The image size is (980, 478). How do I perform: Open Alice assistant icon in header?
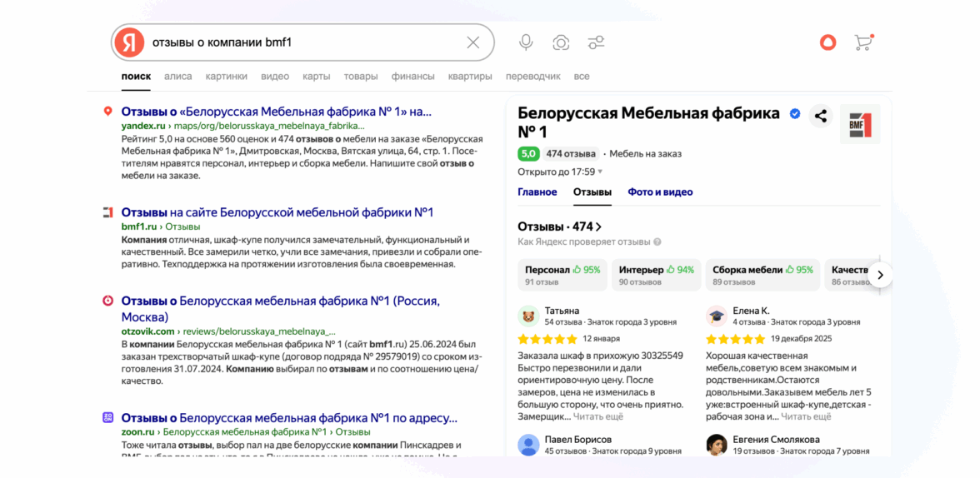(x=827, y=42)
